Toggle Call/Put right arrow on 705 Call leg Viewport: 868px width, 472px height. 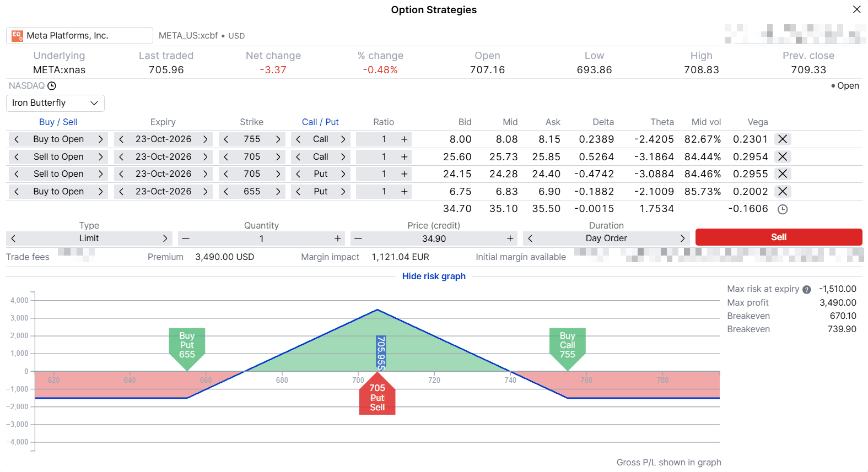(x=343, y=157)
